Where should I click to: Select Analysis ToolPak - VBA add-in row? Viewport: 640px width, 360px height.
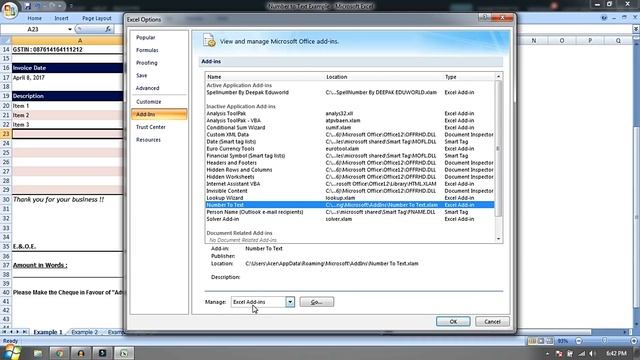pos(350,120)
